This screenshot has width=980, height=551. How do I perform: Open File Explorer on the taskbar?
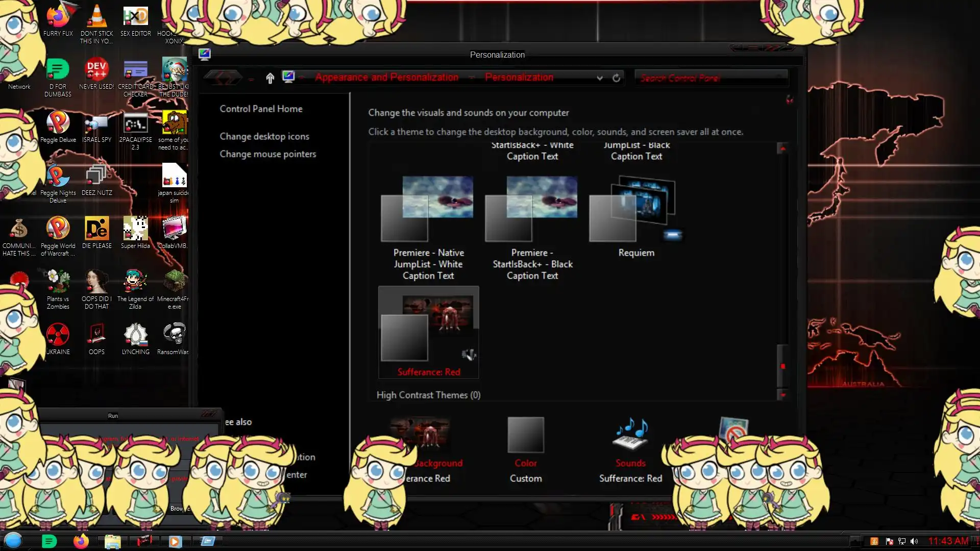112,541
